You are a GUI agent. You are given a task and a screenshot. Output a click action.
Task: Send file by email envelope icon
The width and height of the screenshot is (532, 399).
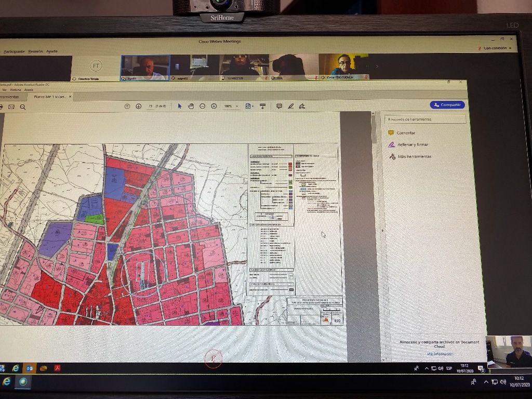(x=11, y=107)
